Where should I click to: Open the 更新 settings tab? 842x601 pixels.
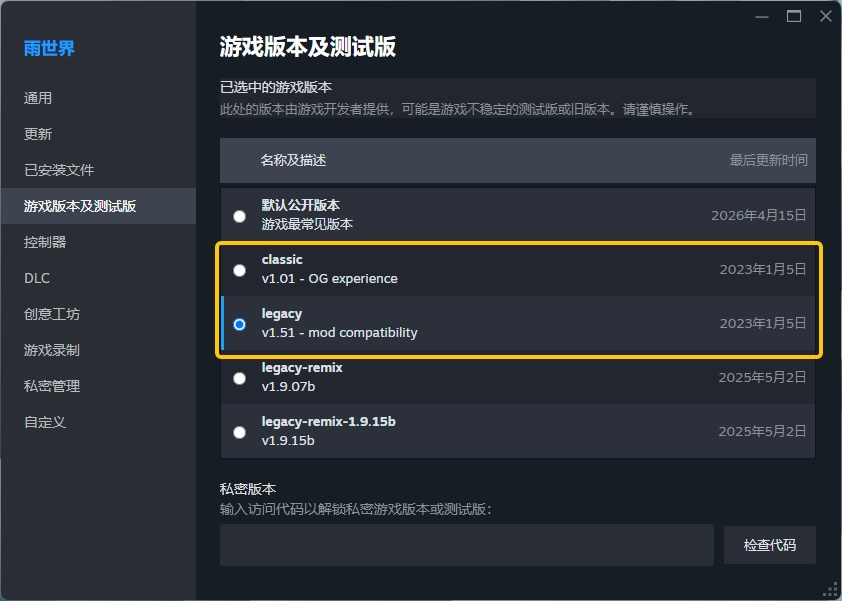click(x=38, y=134)
